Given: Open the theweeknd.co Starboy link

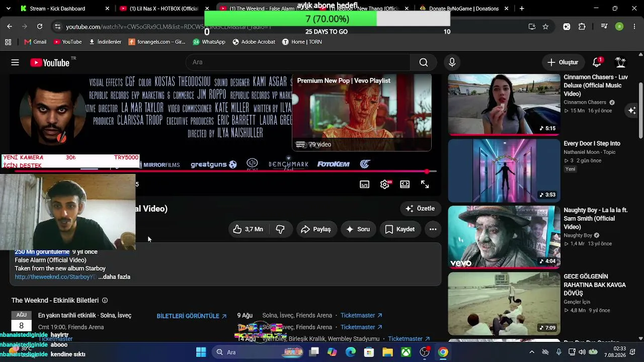Looking at the screenshot, I should (x=55, y=277).
